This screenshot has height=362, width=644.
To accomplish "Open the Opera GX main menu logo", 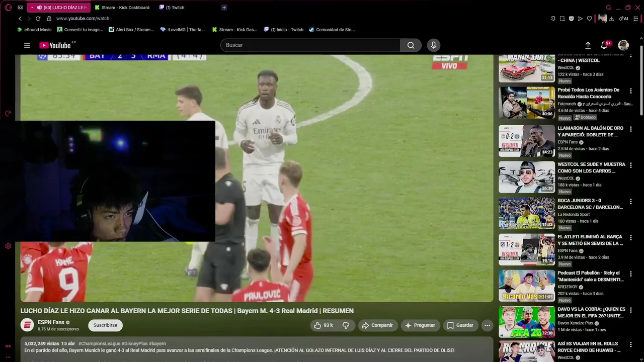I will coord(8,8).
